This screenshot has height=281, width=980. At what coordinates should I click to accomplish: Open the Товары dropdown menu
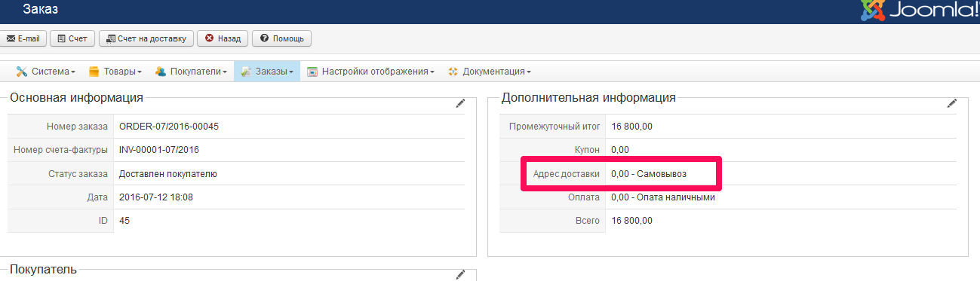click(x=115, y=72)
